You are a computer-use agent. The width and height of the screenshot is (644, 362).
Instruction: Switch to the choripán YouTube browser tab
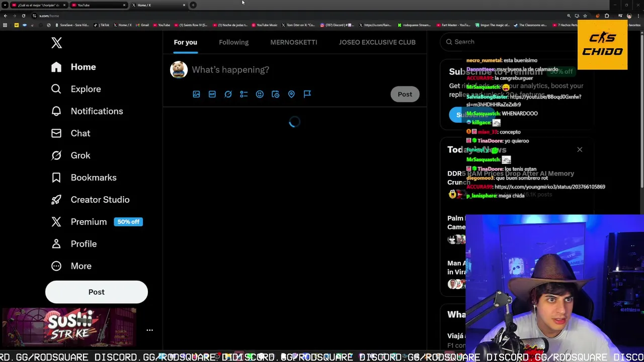click(38, 5)
